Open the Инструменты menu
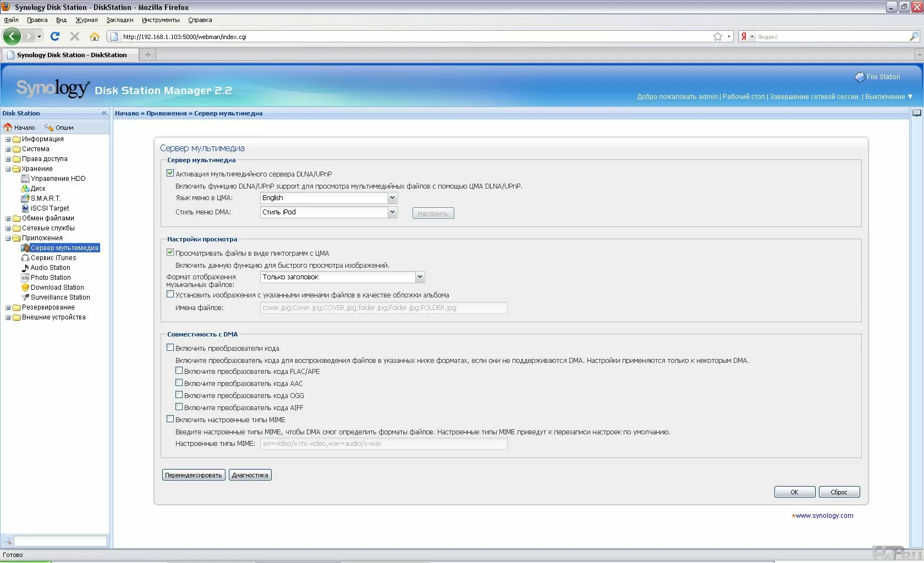Screen dimensions: 924x563 (161, 20)
